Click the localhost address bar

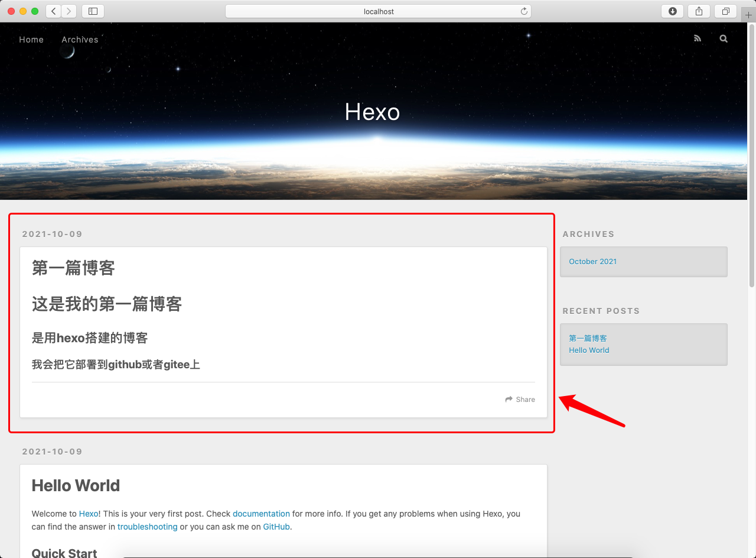378,11
